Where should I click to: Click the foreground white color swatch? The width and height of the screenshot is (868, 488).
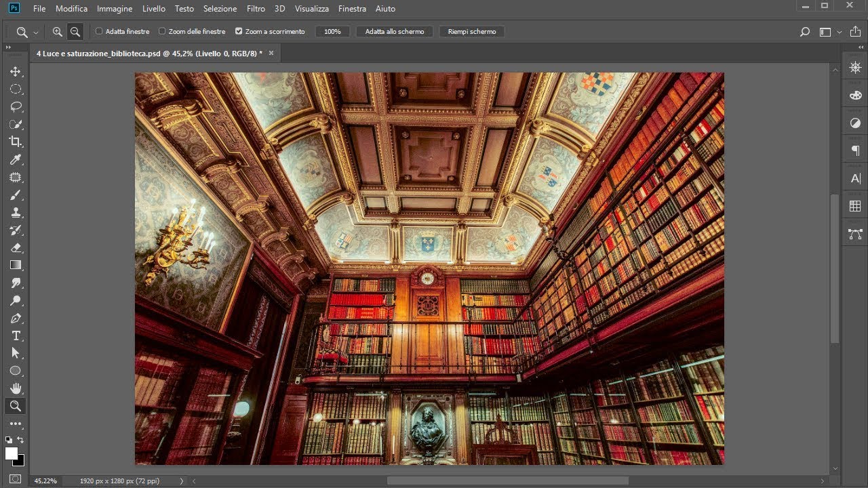10,453
